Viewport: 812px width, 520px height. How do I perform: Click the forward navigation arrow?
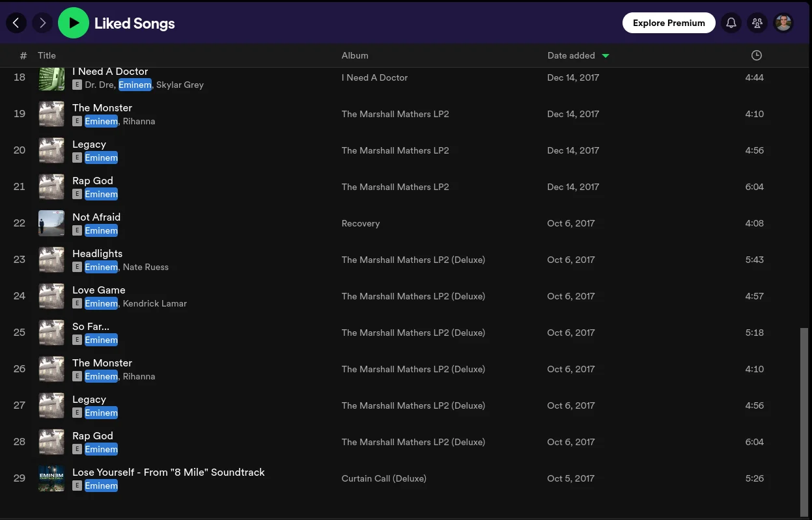coord(42,23)
